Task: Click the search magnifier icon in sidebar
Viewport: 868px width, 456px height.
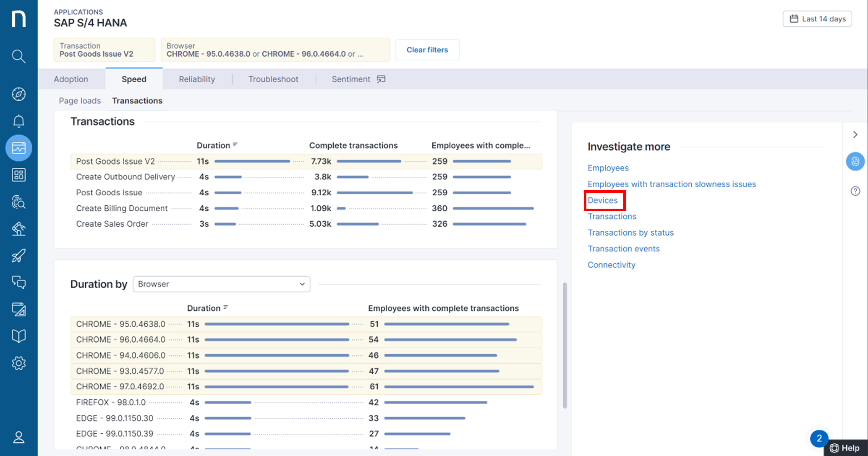Action: click(x=18, y=56)
